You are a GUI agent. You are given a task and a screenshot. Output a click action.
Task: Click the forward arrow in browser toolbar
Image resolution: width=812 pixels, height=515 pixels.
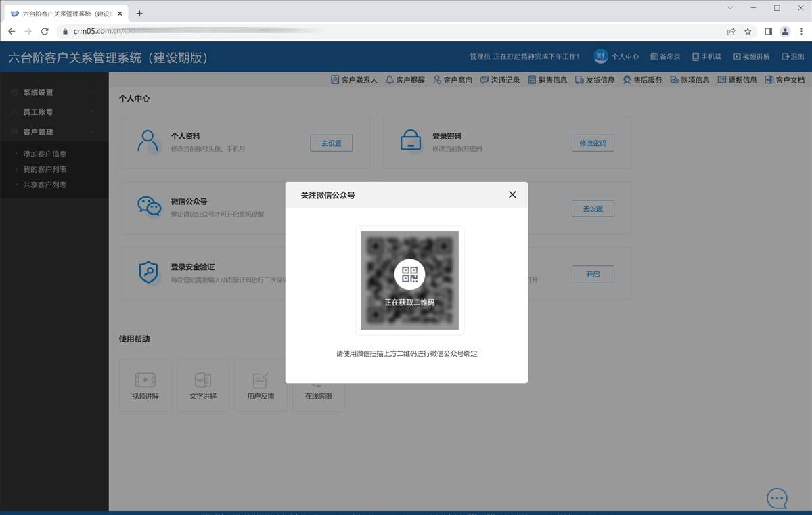pyautogui.click(x=28, y=31)
